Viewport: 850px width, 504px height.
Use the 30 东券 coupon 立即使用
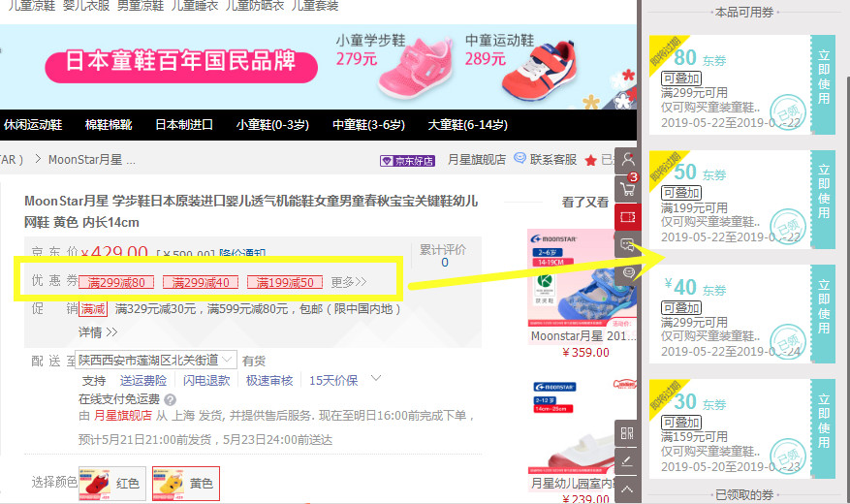(824, 428)
